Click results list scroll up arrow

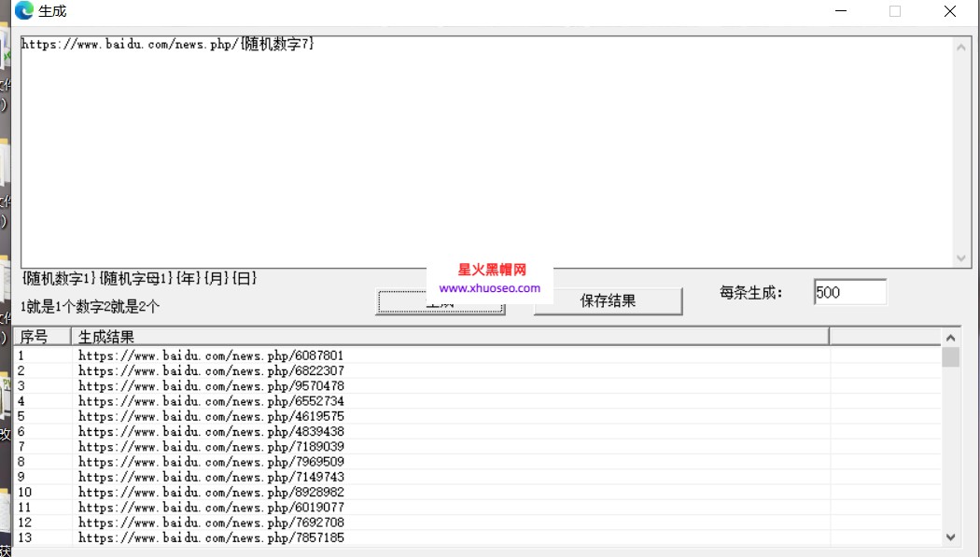click(x=951, y=338)
